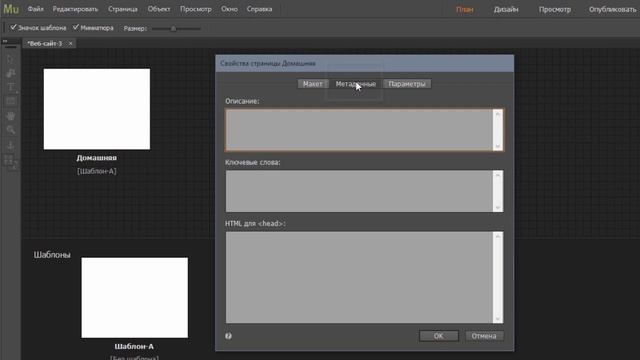Open the Объект menu
640x360 pixels.
pyautogui.click(x=159, y=9)
